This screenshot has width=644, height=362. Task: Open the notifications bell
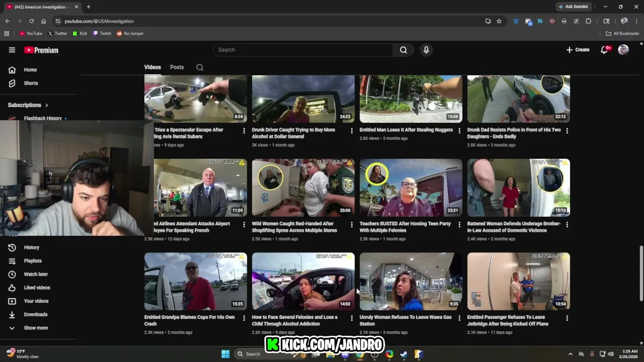point(605,50)
